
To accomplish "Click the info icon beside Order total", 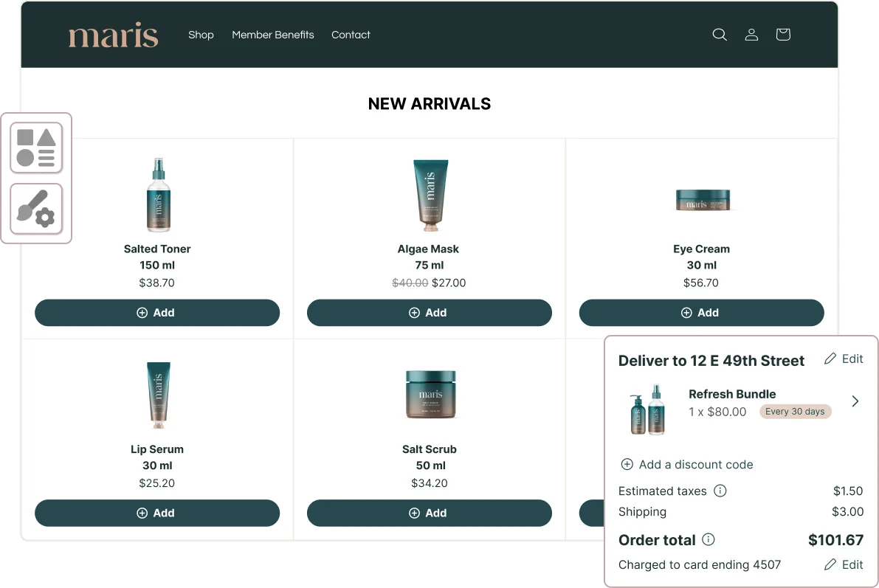I will click(x=708, y=539).
